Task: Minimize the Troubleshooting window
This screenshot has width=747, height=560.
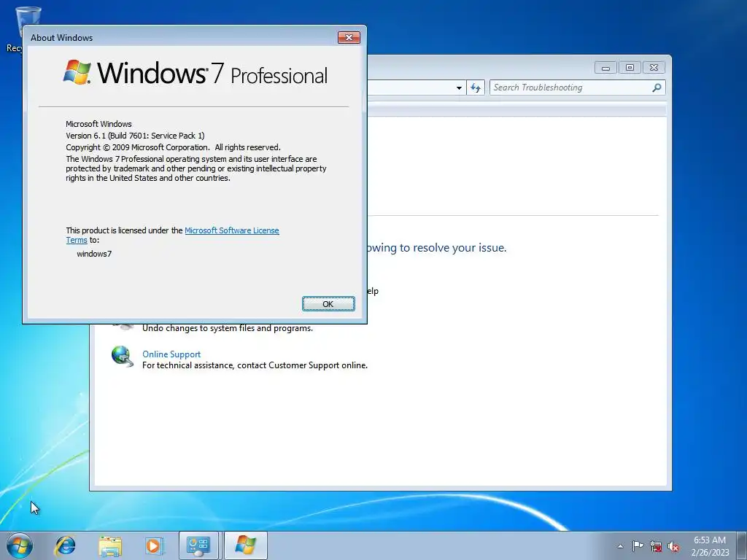Action: pyautogui.click(x=605, y=68)
